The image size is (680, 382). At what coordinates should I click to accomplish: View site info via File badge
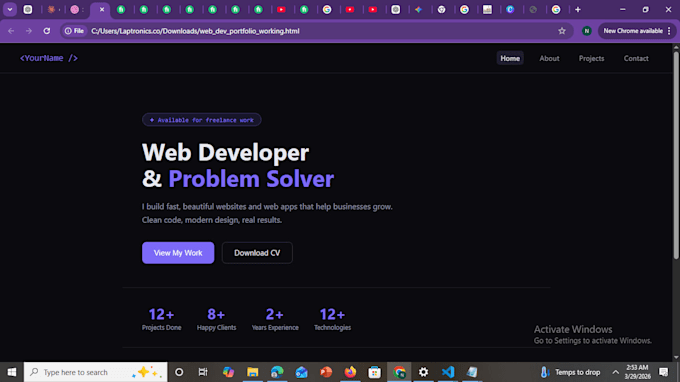[x=75, y=31]
